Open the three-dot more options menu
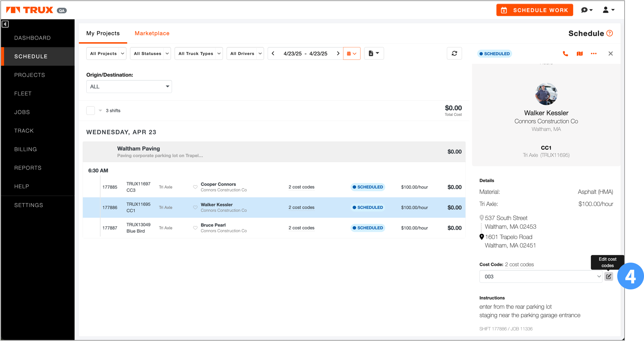The height and width of the screenshot is (341, 644). (593, 54)
